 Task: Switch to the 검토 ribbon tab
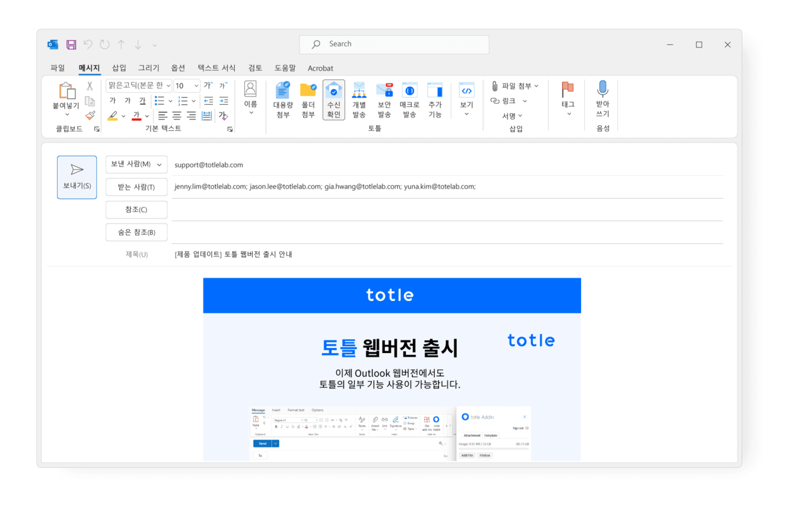point(255,68)
